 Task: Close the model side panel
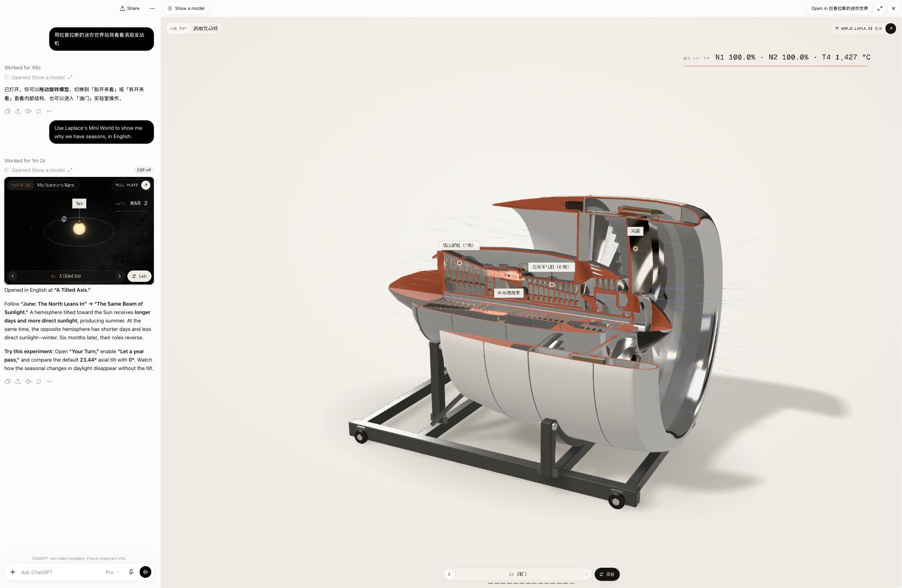[x=894, y=8]
